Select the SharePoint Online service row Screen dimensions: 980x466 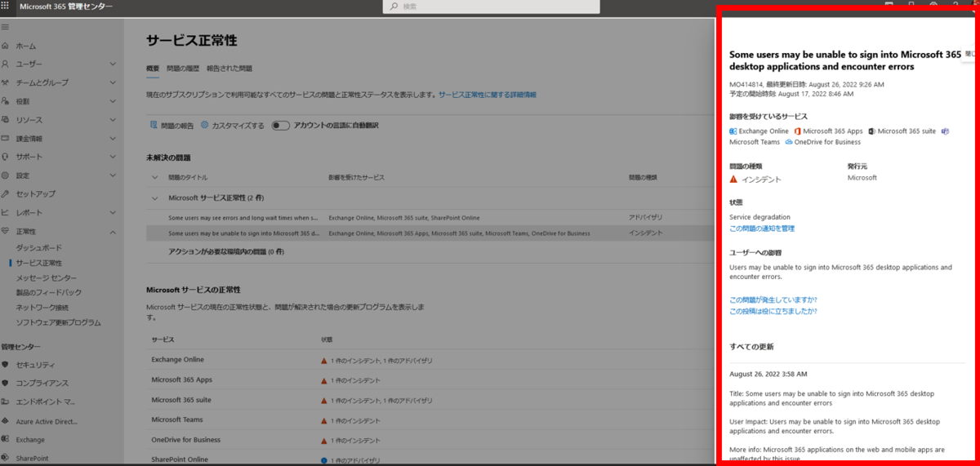click(430, 459)
